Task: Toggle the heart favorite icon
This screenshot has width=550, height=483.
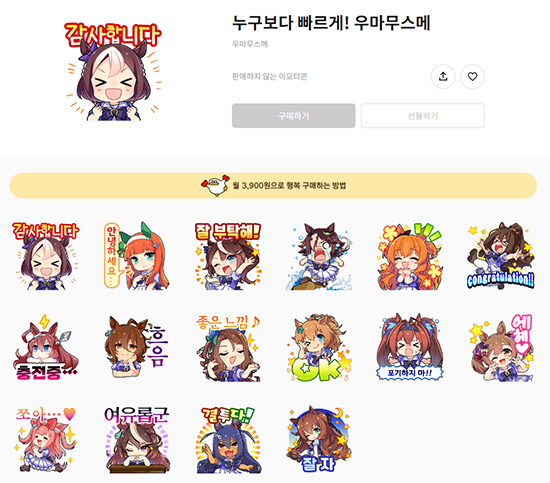Action: point(472,76)
